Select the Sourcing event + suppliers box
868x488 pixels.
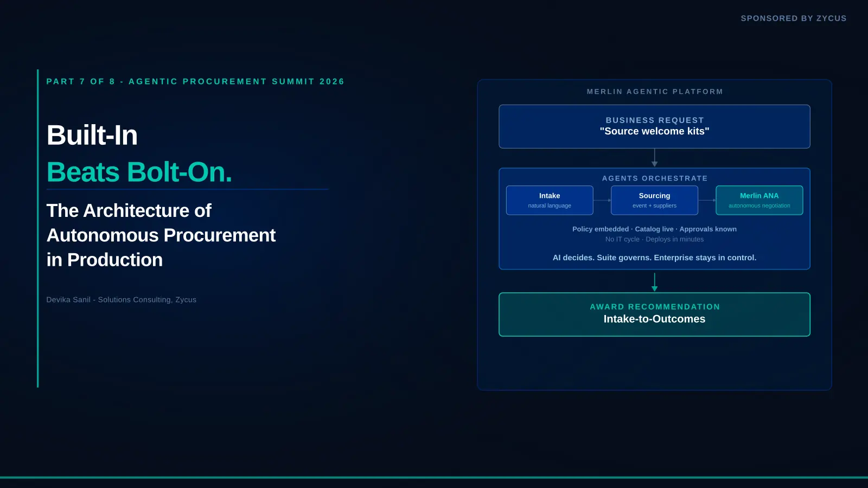pos(654,200)
